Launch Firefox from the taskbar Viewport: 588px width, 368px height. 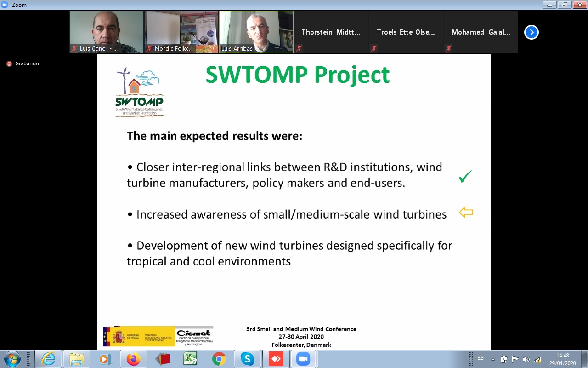tap(134, 359)
